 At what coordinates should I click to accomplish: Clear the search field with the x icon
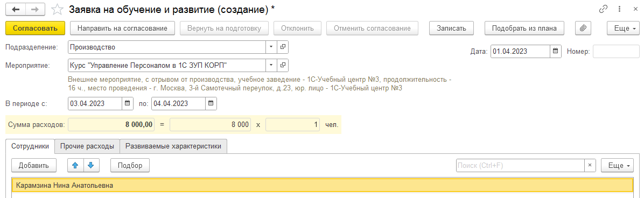pos(590,165)
